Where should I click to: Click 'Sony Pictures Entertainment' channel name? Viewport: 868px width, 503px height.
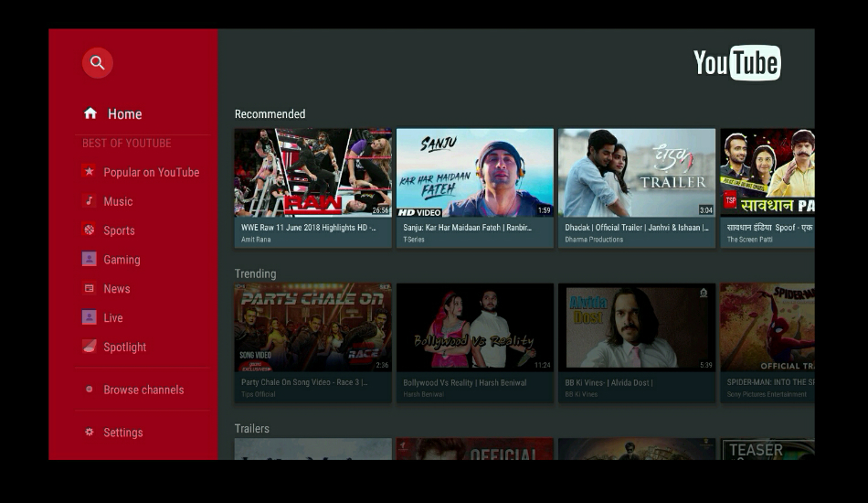point(767,394)
